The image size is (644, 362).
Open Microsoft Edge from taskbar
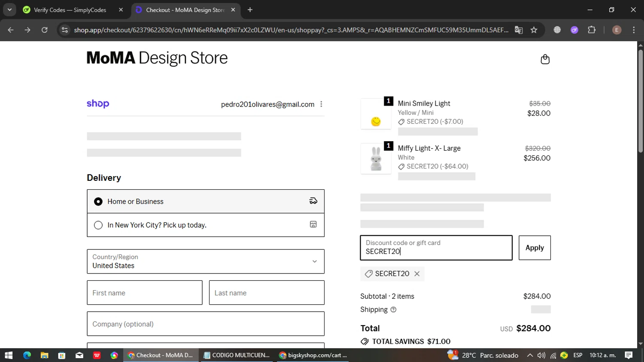pos(27,355)
